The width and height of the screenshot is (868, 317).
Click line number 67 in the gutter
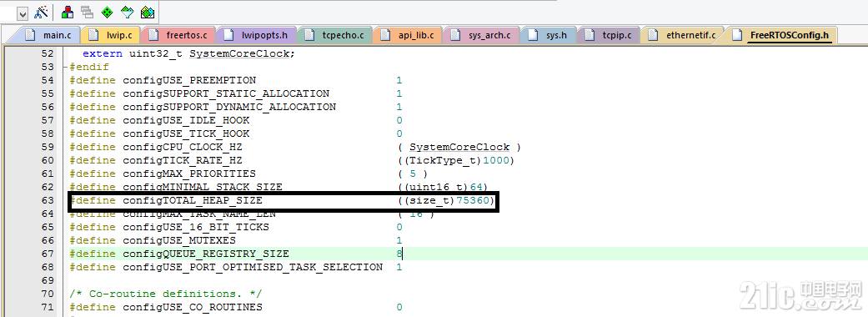point(48,254)
